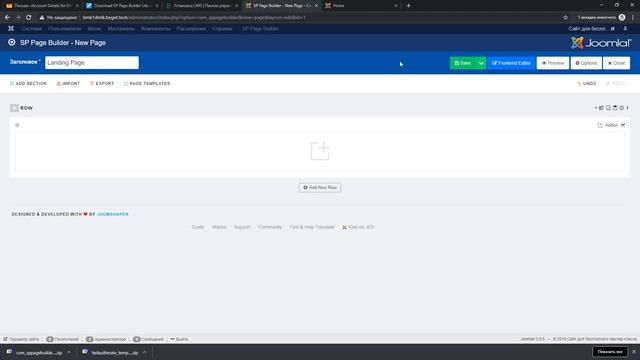Click the Preview button
This screenshot has height=360, width=640.
[x=553, y=63]
